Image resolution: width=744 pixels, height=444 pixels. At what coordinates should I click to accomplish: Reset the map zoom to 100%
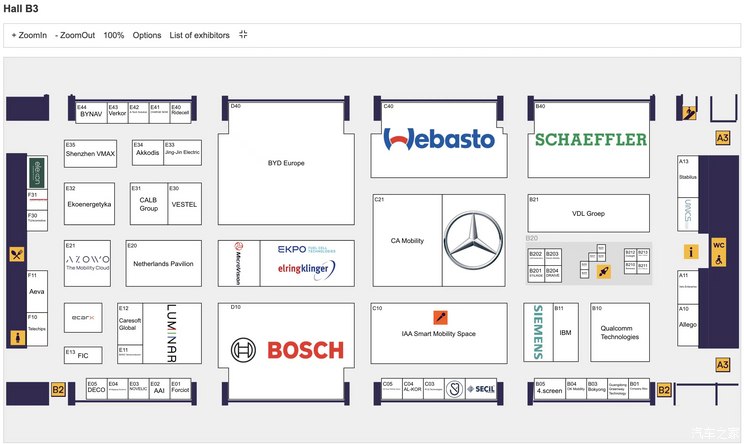coord(114,35)
